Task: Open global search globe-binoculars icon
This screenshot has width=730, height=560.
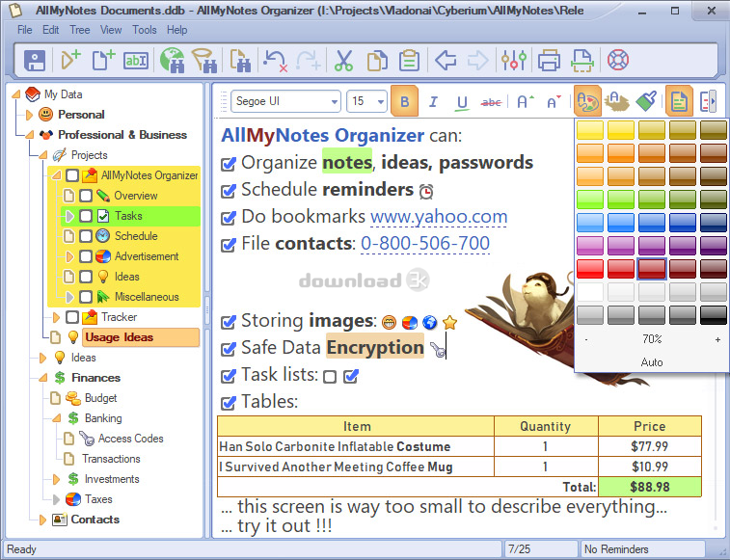Action: (173, 60)
